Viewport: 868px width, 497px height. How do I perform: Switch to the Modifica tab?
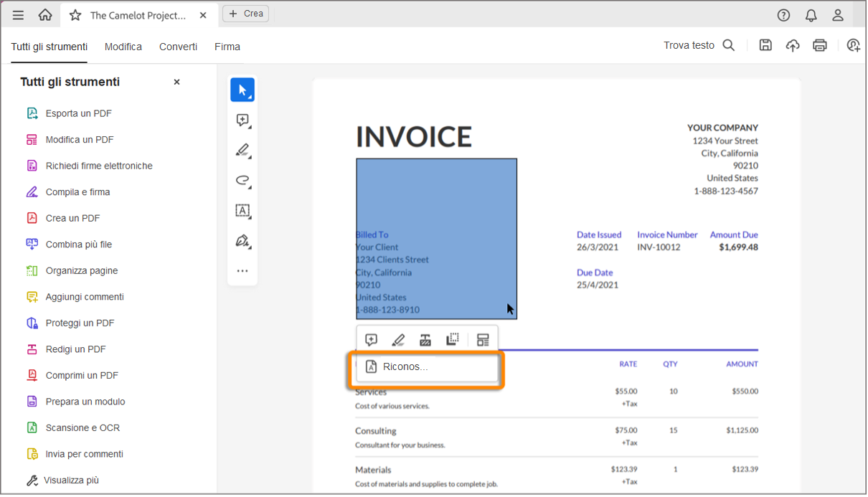click(x=123, y=46)
